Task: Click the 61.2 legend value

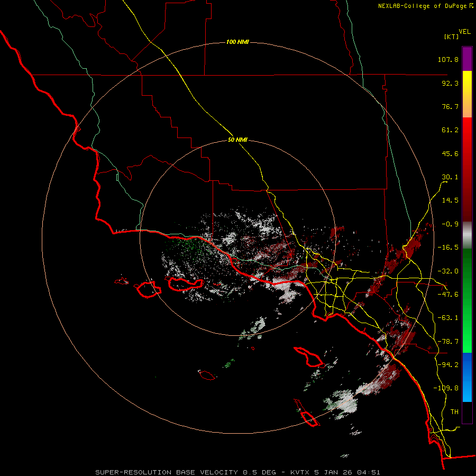Action: (450, 130)
